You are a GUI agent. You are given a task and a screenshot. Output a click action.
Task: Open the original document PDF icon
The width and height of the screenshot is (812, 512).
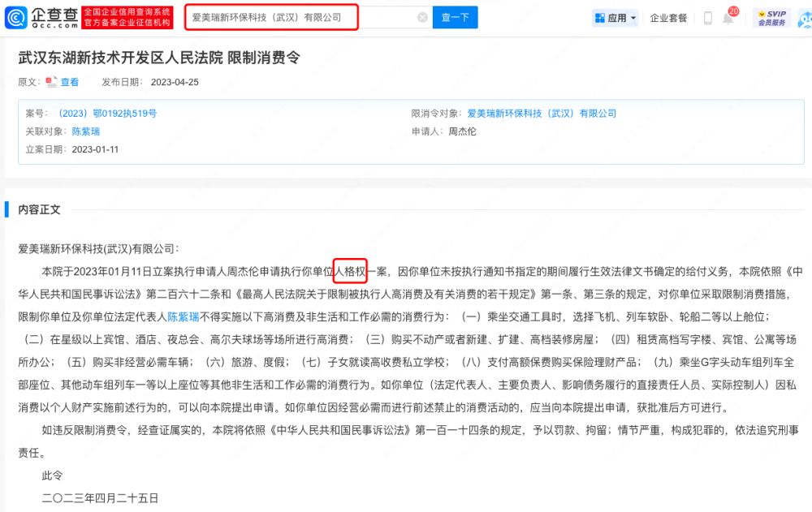click(51, 82)
